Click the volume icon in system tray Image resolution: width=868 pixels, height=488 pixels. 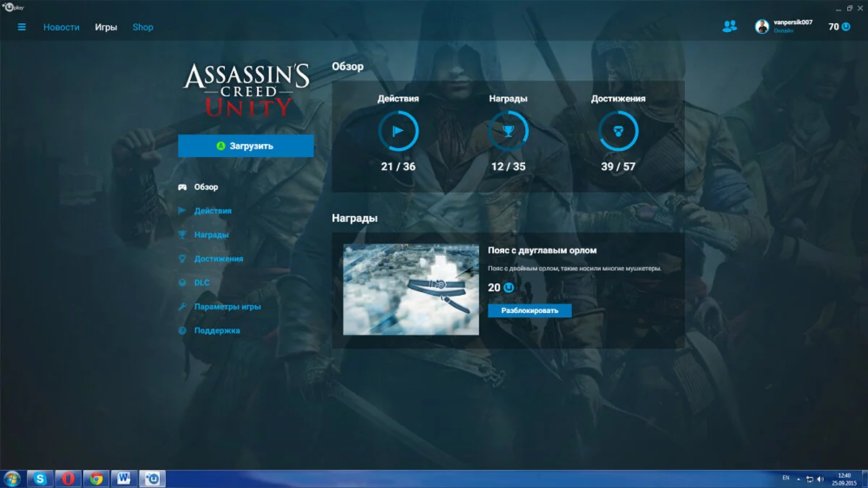[820, 479]
